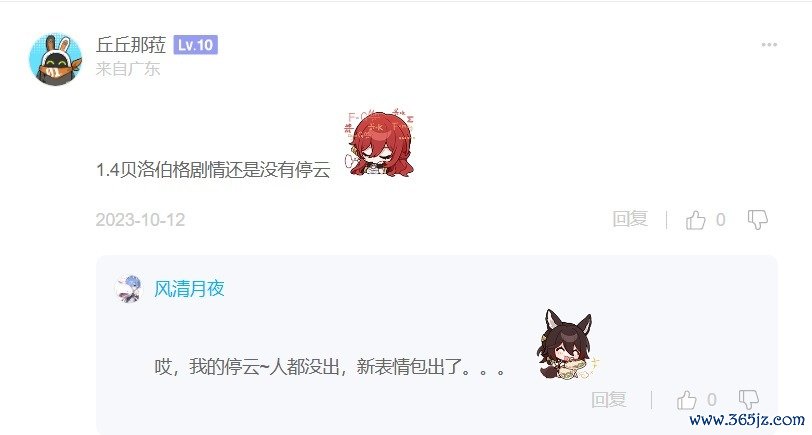Like 风清月夜's reply with thumbs-up
Viewport: 812px width, 435px height.
[687, 400]
